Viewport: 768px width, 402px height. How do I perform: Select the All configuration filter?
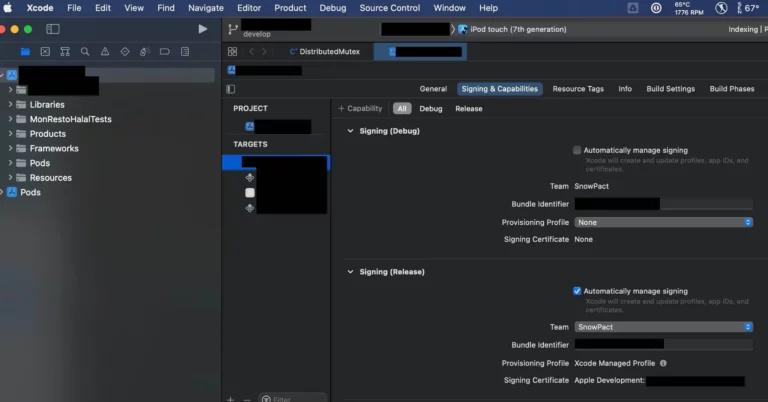pyautogui.click(x=402, y=109)
